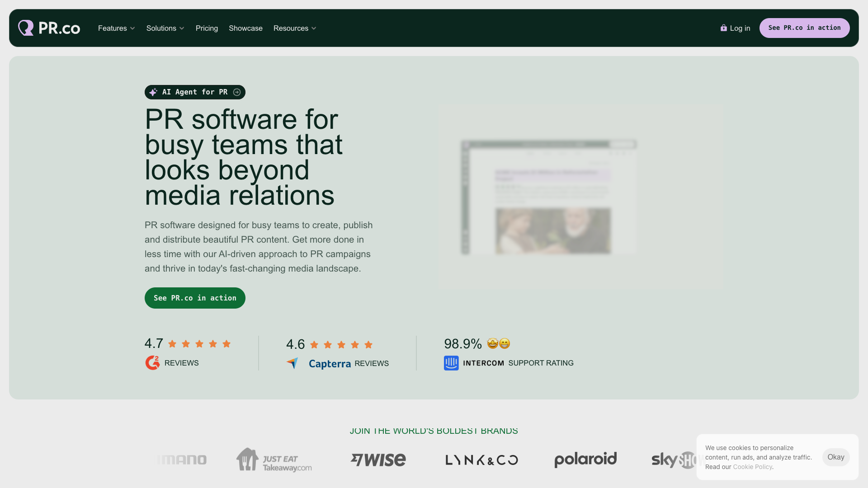Expand the Resources dropdown chevron
The width and height of the screenshot is (868, 488).
[314, 28]
